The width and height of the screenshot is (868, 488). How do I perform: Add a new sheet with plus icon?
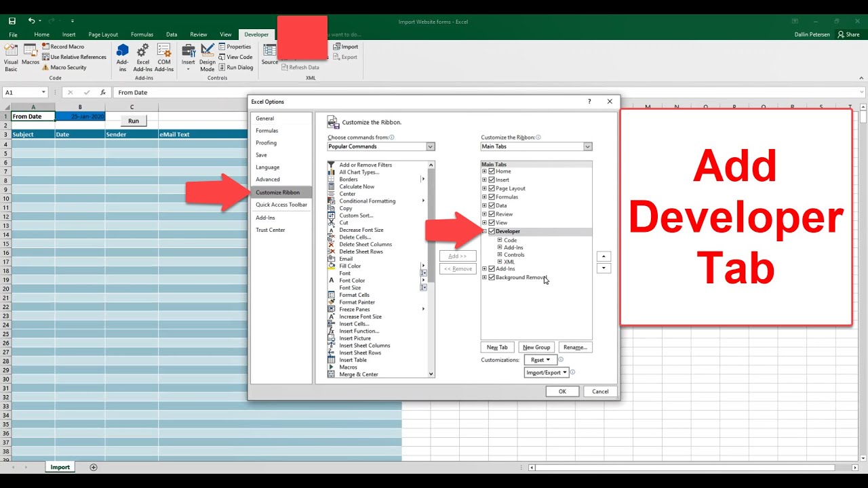pos(94,467)
